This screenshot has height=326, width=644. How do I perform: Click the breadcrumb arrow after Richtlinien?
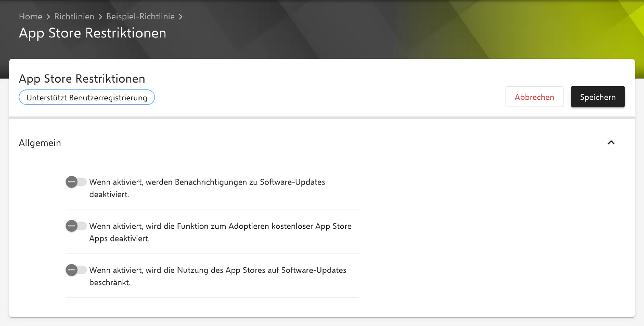(x=100, y=17)
